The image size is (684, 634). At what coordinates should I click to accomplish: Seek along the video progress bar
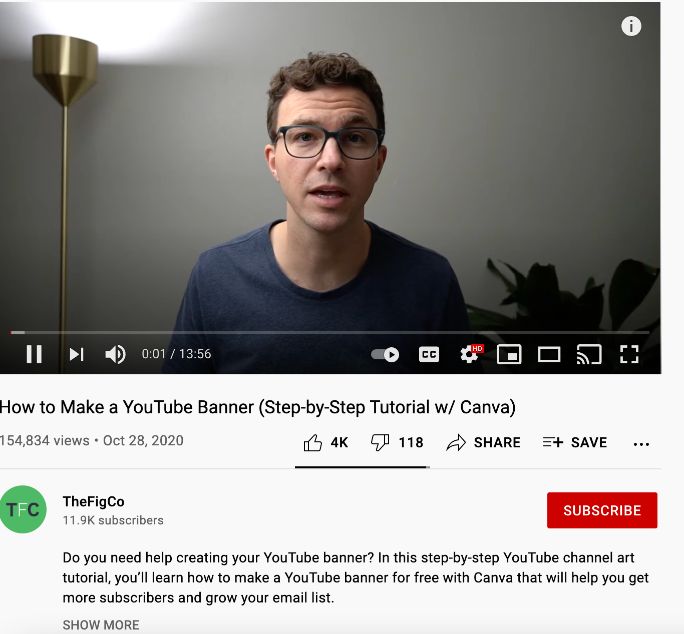(x=330, y=332)
